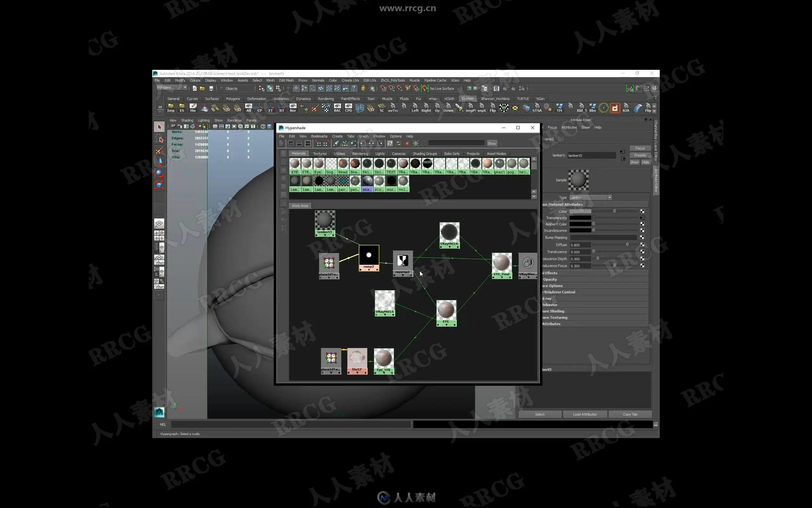Toggle Translucence Focus map checker button
812x508 pixels.
tap(642, 266)
